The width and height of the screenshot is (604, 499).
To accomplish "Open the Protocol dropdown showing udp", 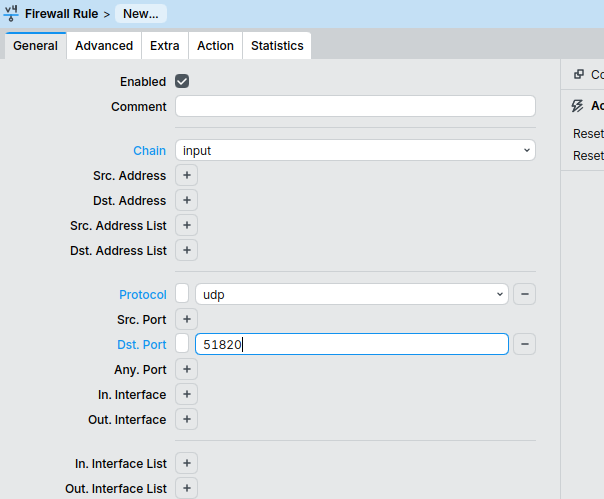I will (352, 294).
